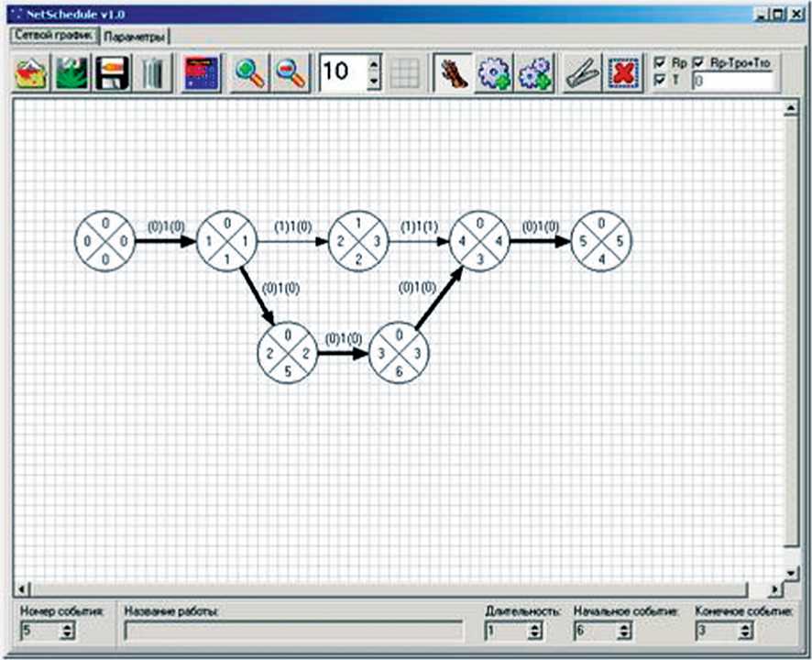The image size is (812, 660).
Task: Click the vertical scrollbar down arrow
Action: (x=791, y=572)
